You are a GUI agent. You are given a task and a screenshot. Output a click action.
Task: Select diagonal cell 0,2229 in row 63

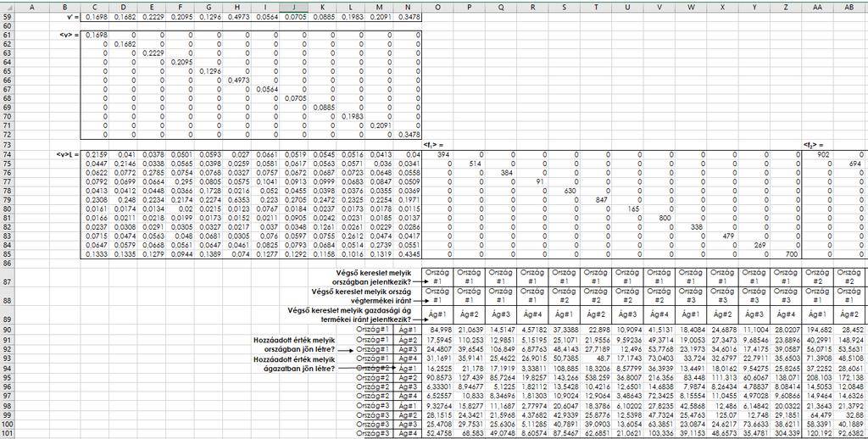(x=152, y=53)
